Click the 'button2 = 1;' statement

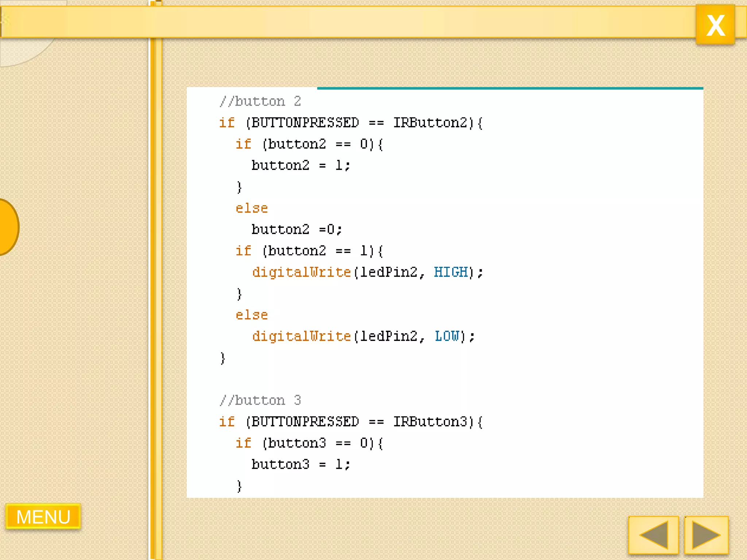click(301, 166)
